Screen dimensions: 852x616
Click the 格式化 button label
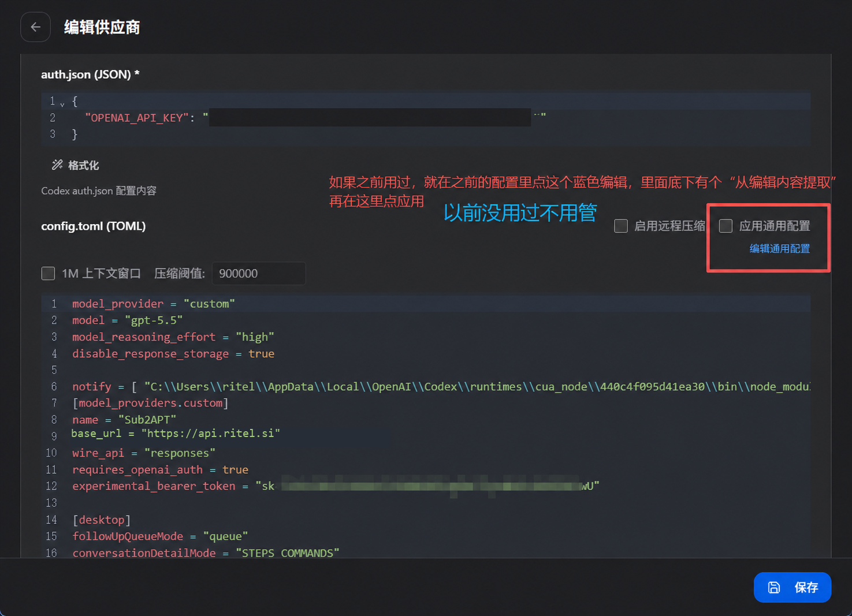coord(84,166)
